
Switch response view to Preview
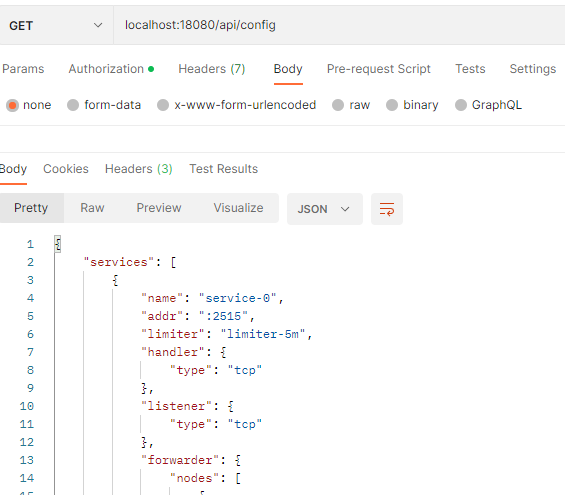[159, 208]
